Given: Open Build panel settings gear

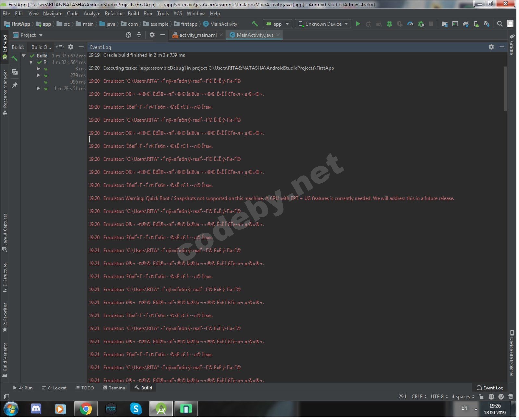Looking at the screenshot, I should (x=71, y=47).
